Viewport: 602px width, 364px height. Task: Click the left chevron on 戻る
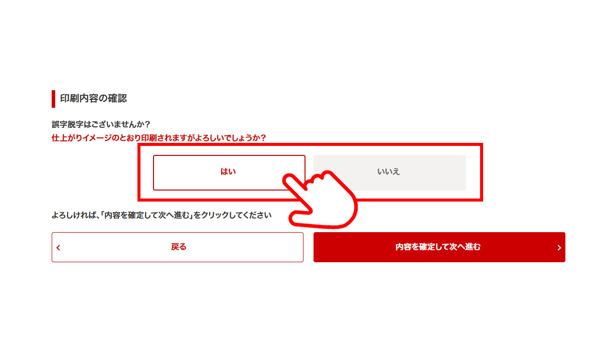(58, 247)
